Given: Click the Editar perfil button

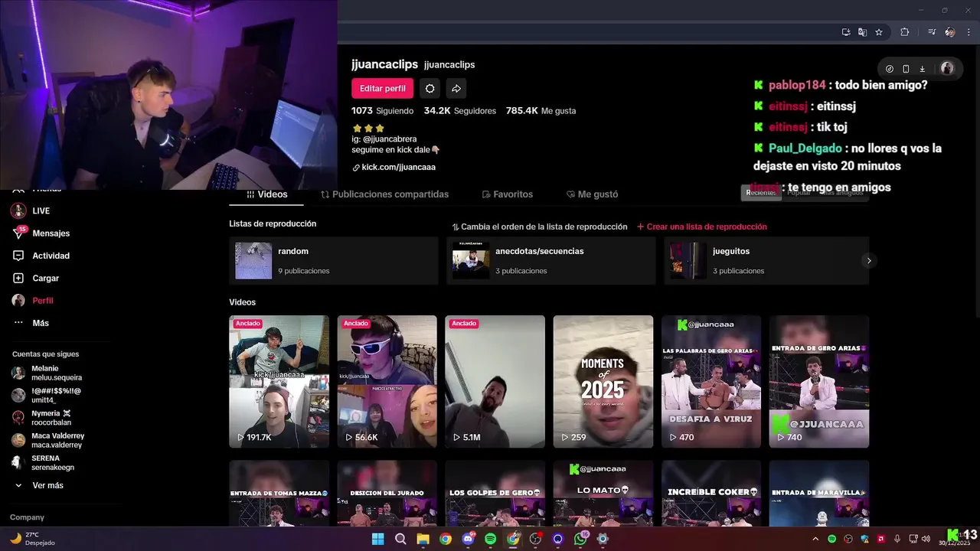Looking at the screenshot, I should coord(383,88).
